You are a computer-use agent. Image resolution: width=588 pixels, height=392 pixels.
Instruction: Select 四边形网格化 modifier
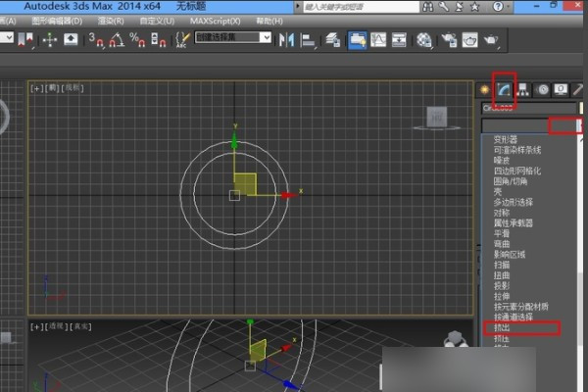pyautogui.click(x=517, y=171)
